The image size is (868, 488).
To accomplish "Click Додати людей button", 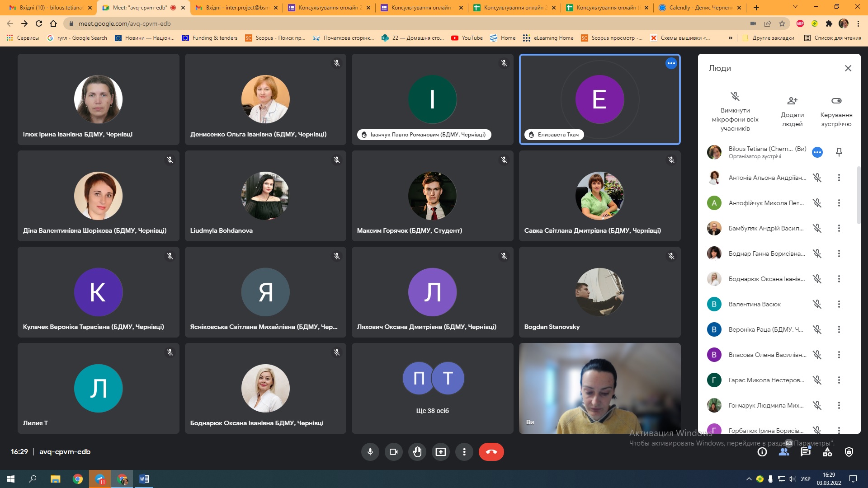I will click(792, 111).
